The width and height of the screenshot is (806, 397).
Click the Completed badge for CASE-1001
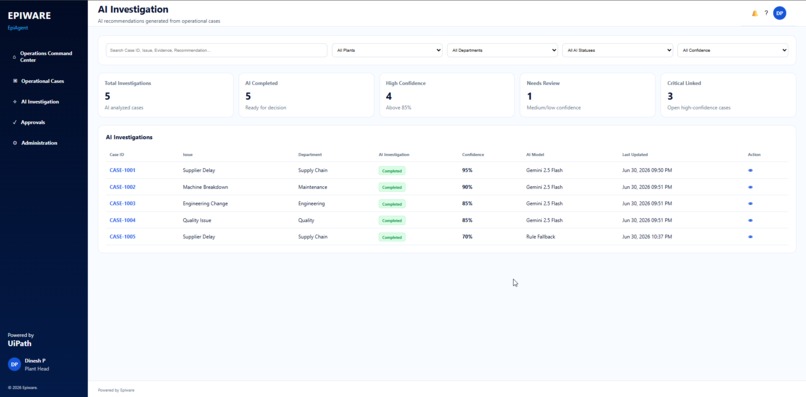pos(392,171)
